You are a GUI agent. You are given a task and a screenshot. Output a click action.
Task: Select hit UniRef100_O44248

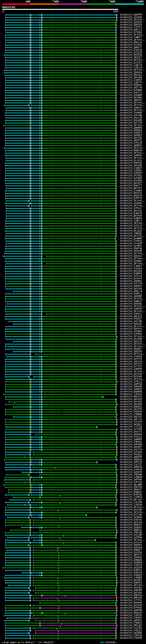(131, 251)
